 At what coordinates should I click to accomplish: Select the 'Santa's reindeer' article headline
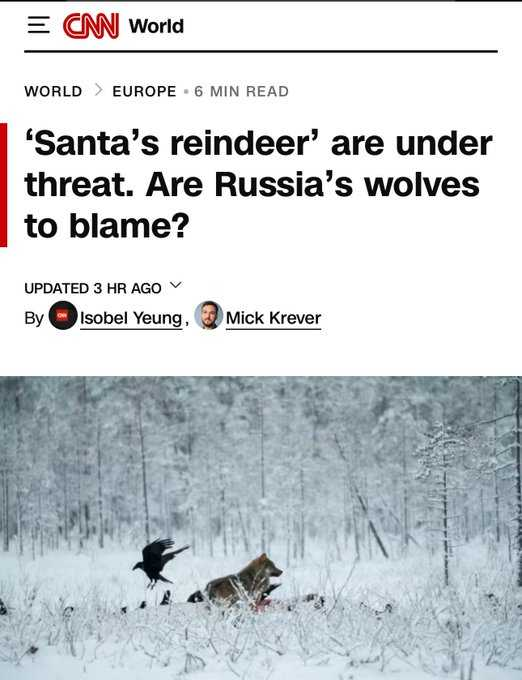(258, 185)
